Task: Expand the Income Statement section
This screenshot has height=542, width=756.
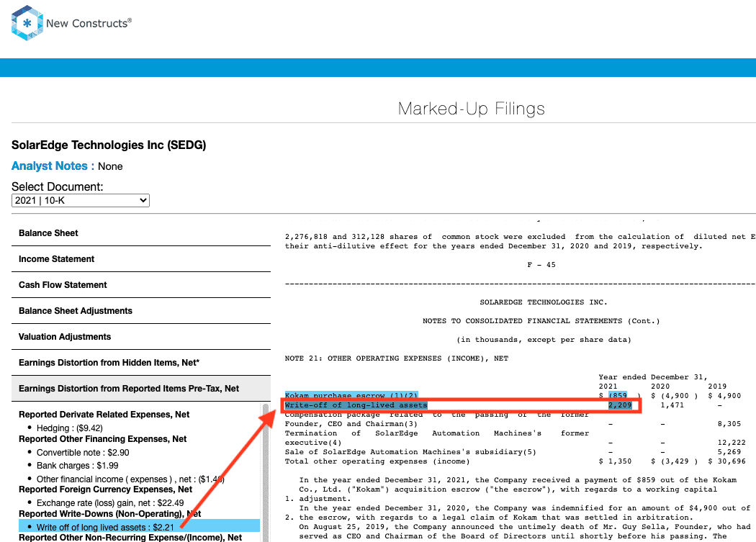Action: coord(141,259)
